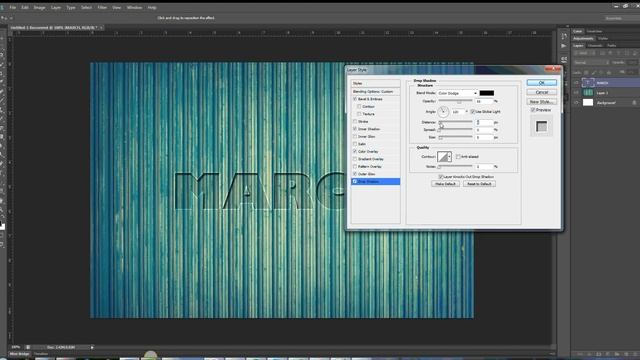
Task: Enable Gradient Overlay checkbox
Action: tap(355, 159)
